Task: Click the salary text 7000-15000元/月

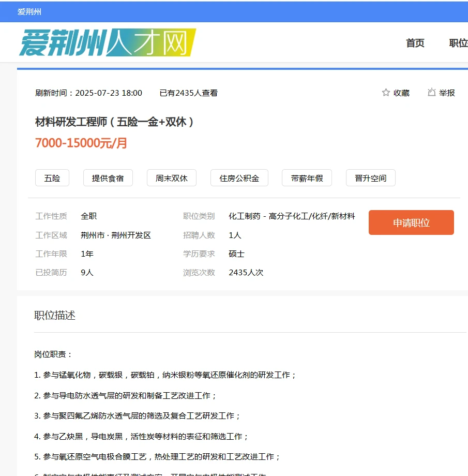Action: (80, 143)
